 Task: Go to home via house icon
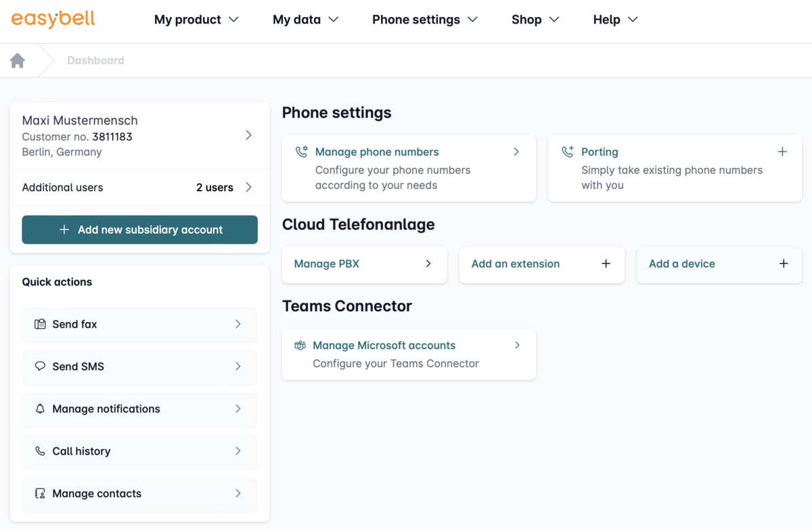pos(18,60)
